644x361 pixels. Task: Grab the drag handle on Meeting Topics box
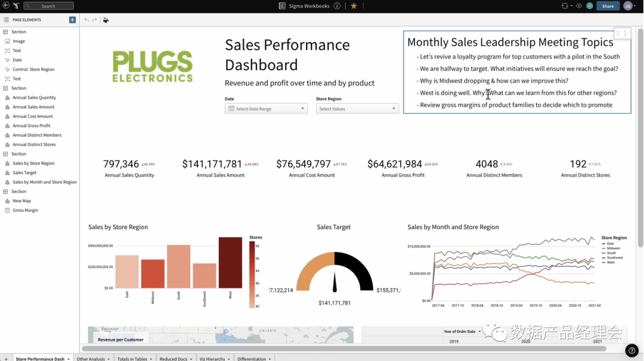(618, 33)
